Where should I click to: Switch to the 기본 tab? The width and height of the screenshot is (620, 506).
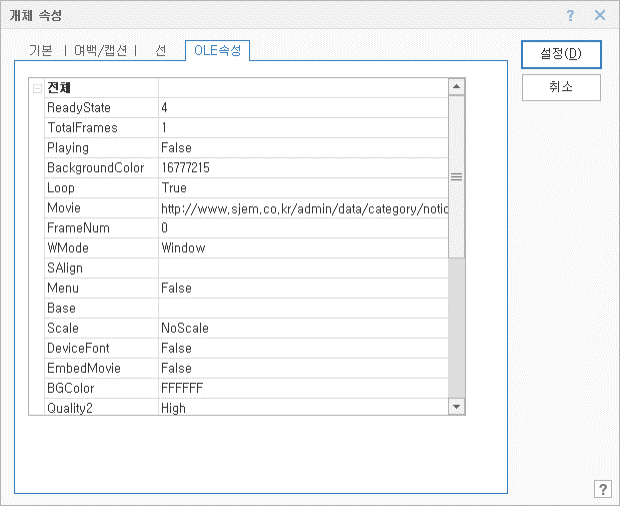click(x=40, y=50)
